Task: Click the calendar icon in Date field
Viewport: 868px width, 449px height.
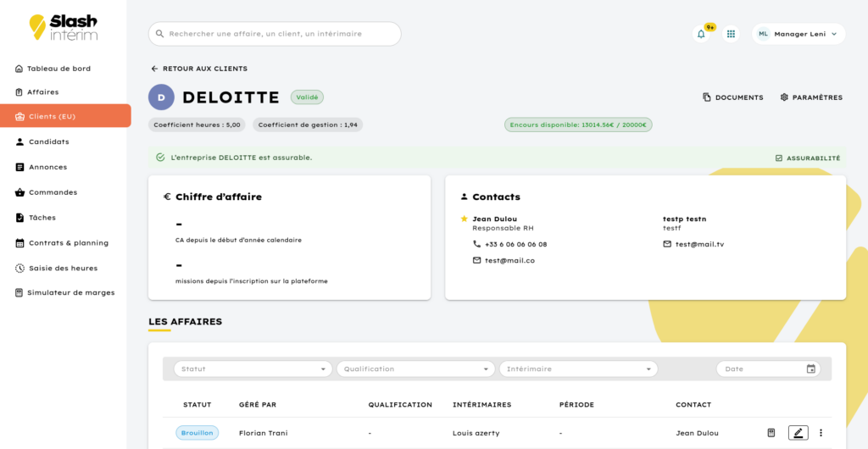Action: (x=811, y=369)
